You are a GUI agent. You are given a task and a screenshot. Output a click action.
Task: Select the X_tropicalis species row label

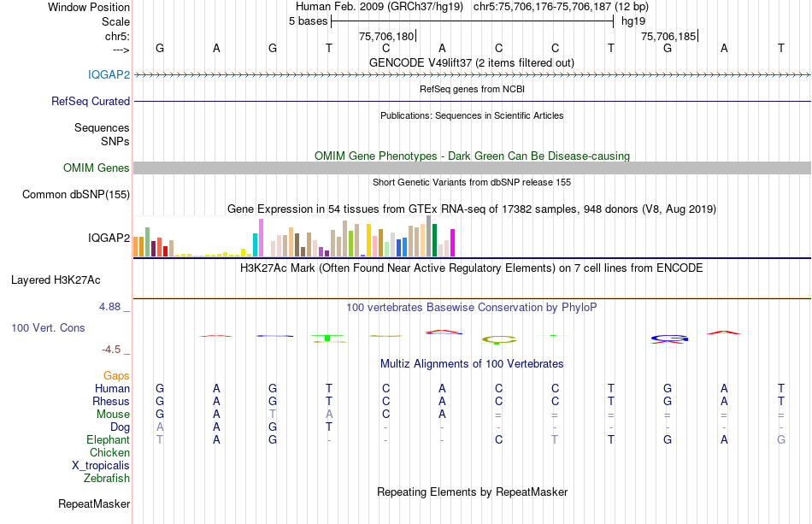click(x=101, y=466)
